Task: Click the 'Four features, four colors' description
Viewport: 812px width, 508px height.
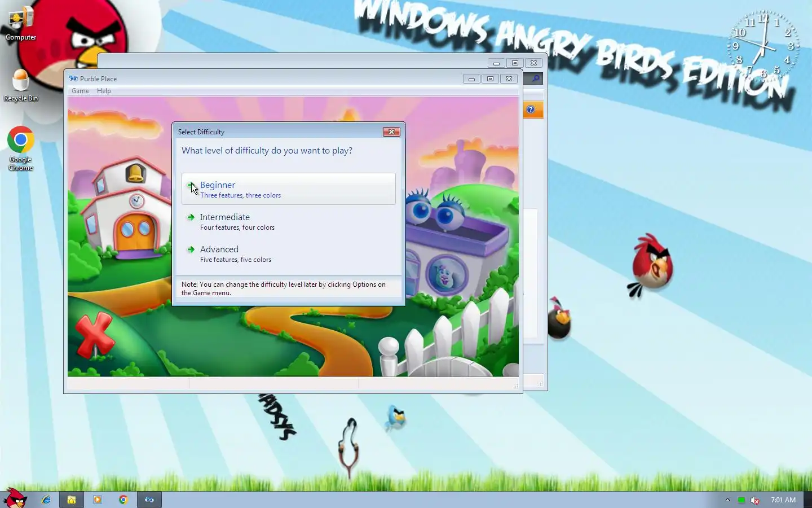Action: coord(237,227)
